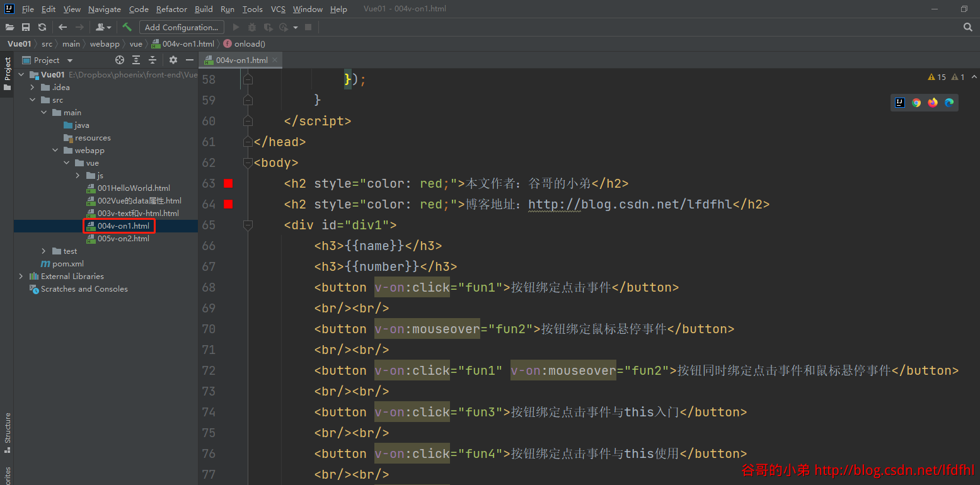Open in Firefox browser icon
Viewport: 980px width, 485px height.
933,103
